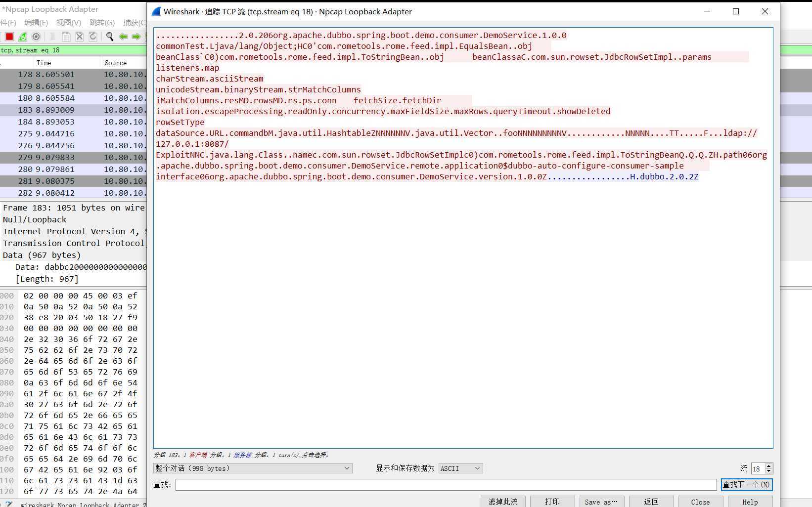Viewport: 812px width, 507px height.
Task: Click the find packet magnifier icon
Action: 109,37
